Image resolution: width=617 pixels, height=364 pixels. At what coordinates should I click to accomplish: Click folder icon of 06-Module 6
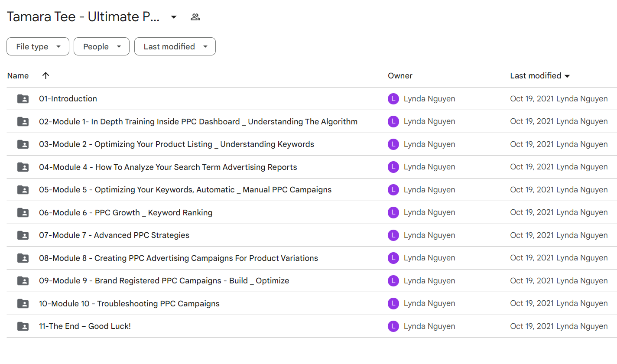click(x=23, y=212)
